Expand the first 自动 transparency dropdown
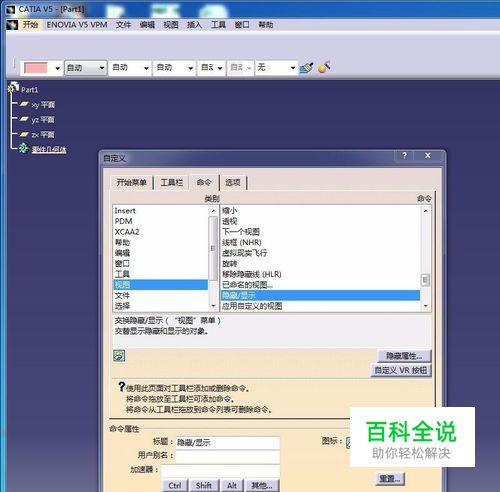The height and width of the screenshot is (492, 500). coord(102,68)
